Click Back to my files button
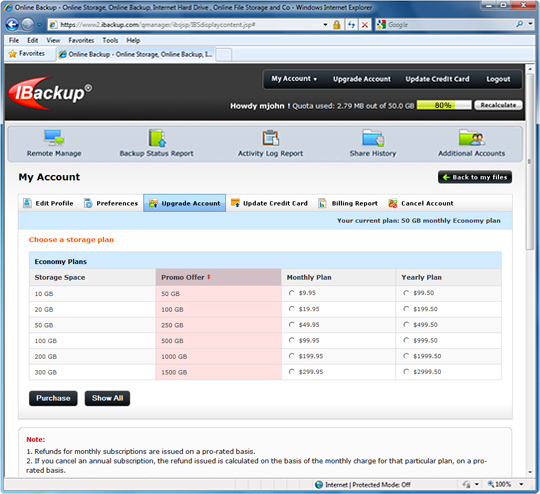Image resolution: width=540 pixels, height=494 pixels. [x=475, y=177]
